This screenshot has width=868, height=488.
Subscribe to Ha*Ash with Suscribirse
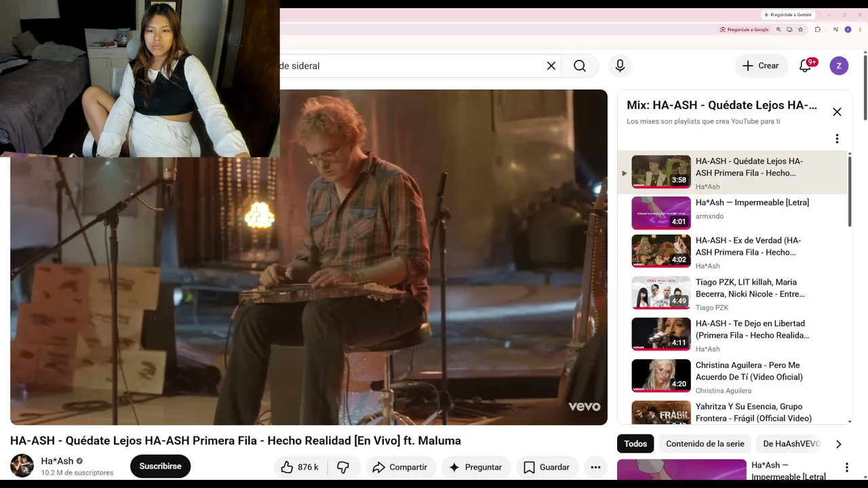coord(160,466)
